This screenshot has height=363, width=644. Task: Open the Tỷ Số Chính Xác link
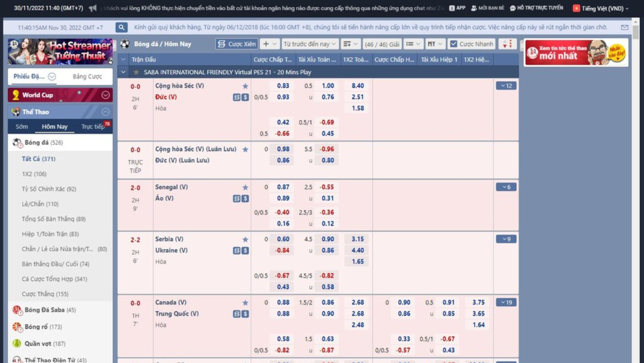(x=48, y=189)
